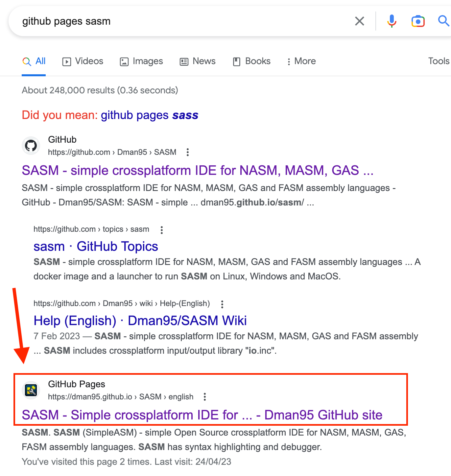Open 'Help (English) · Dman95/SASM Wiki' link
The height and width of the screenshot is (476, 451).
point(140,321)
